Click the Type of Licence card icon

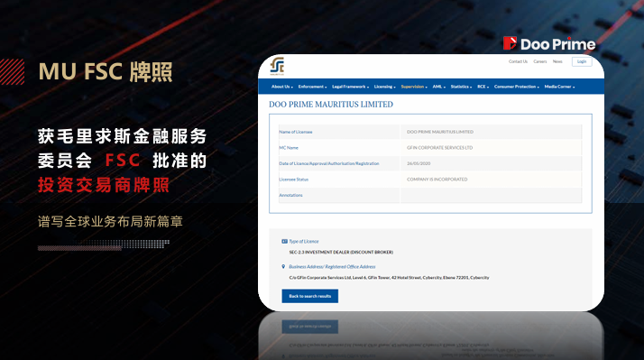284,241
